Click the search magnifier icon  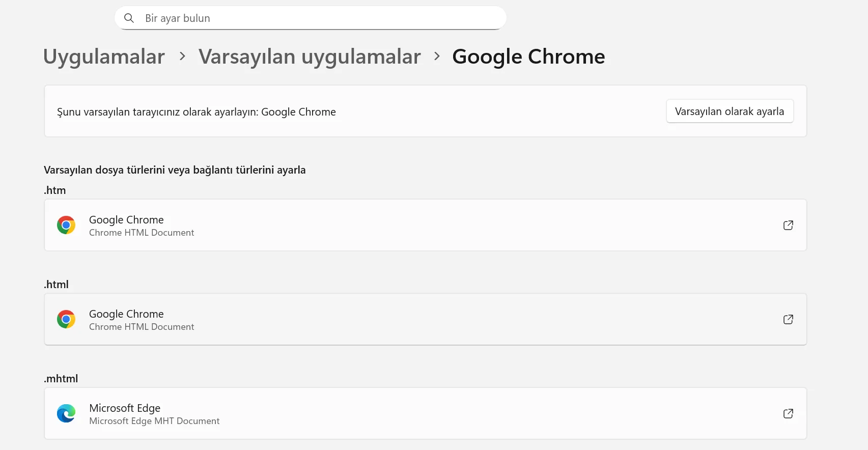tap(129, 18)
